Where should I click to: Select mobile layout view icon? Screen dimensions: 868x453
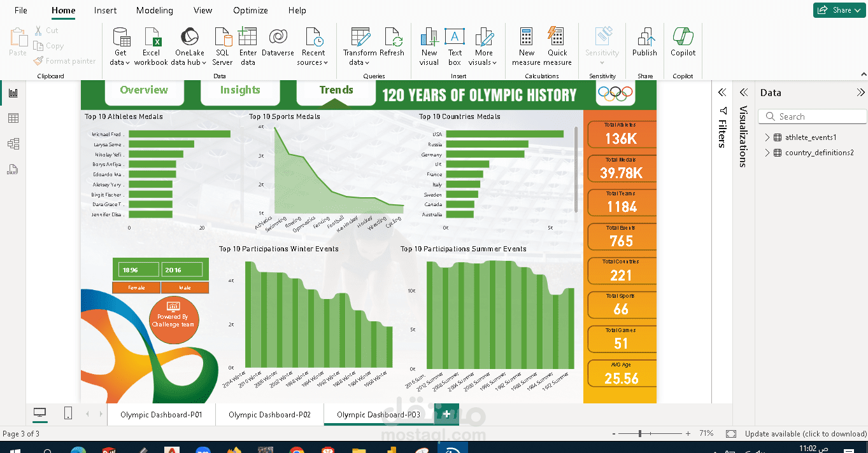click(x=68, y=414)
